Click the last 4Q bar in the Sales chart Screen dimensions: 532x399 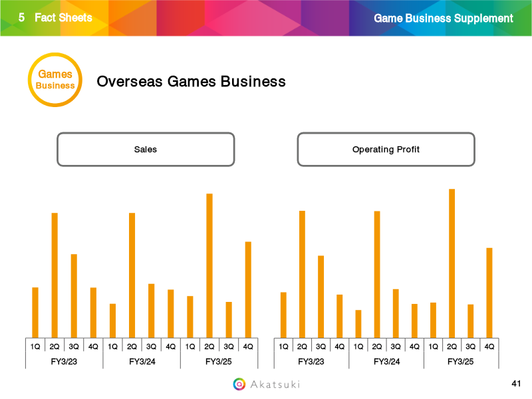248,289
